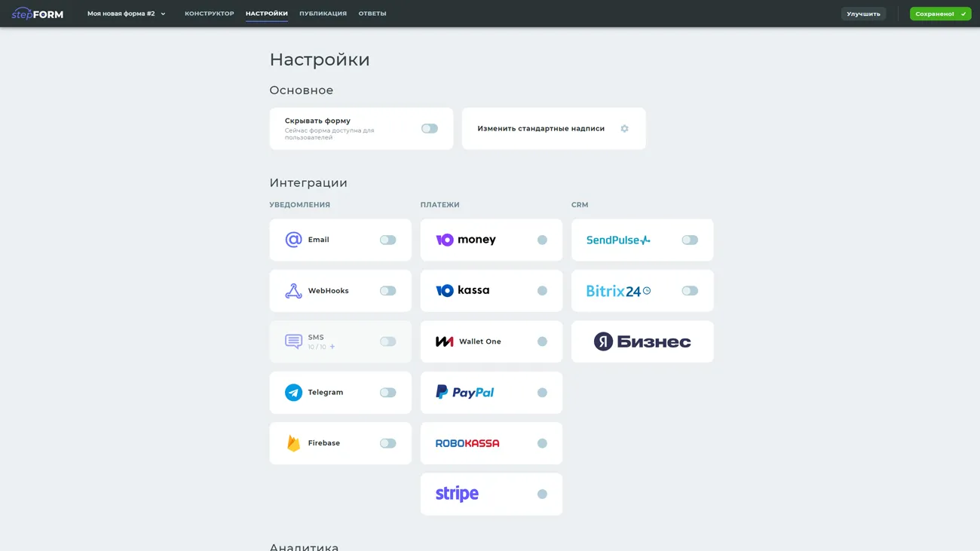The width and height of the screenshot is (980, 551).
Task: Click the Stripe logo
Action: [457, 494]
